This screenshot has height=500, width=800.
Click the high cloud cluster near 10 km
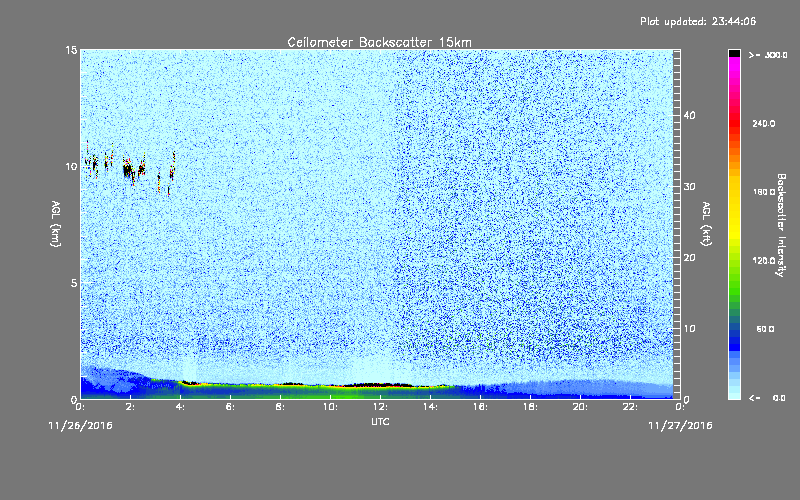[131, 167]
